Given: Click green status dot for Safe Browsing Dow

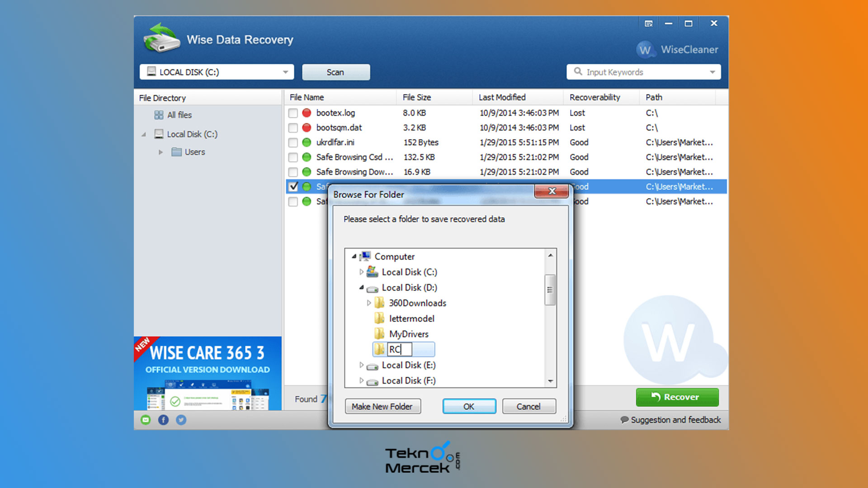Looking at the screenshot, I should click(x=307, y=172).
